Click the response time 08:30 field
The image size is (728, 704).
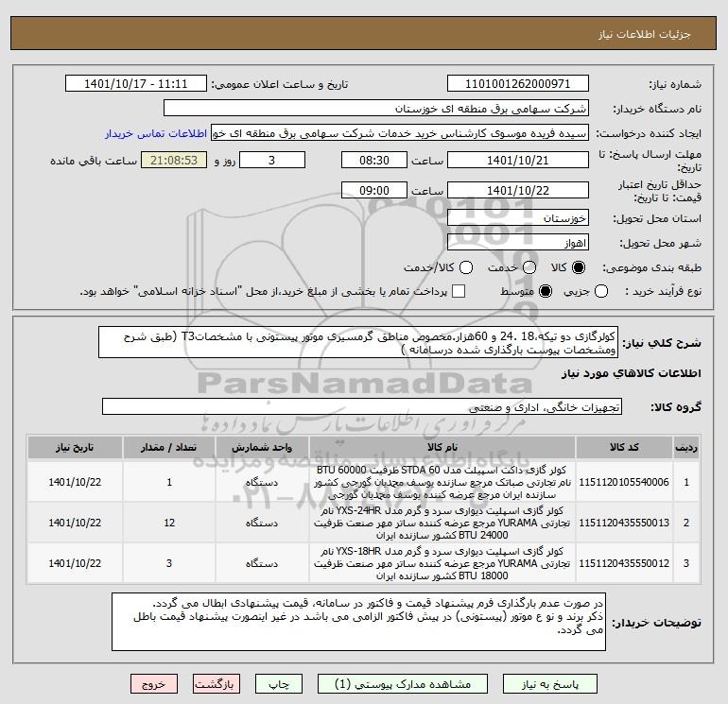(374, 160)
